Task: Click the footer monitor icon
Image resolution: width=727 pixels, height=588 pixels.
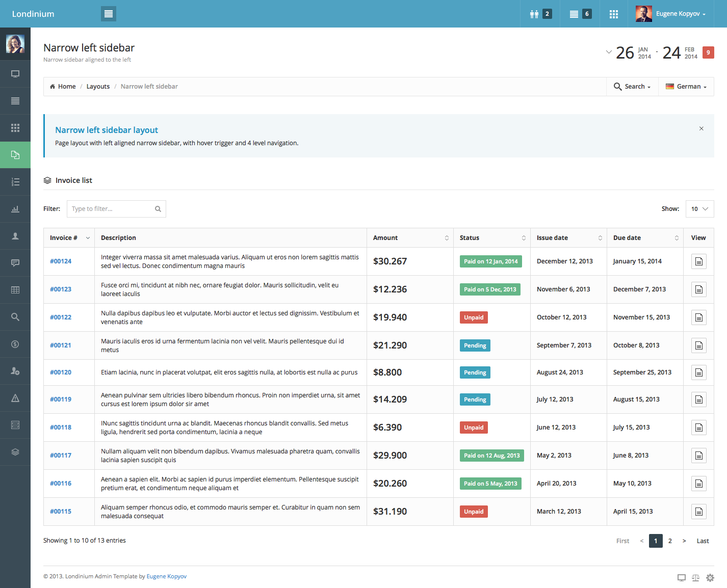Action: click(682, 578)
